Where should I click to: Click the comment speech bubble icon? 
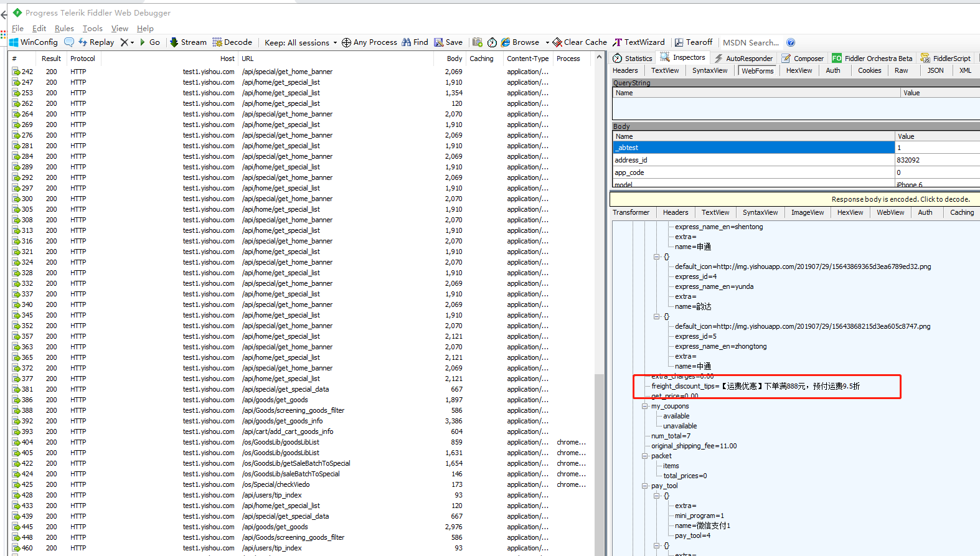(x=69, y=42)
